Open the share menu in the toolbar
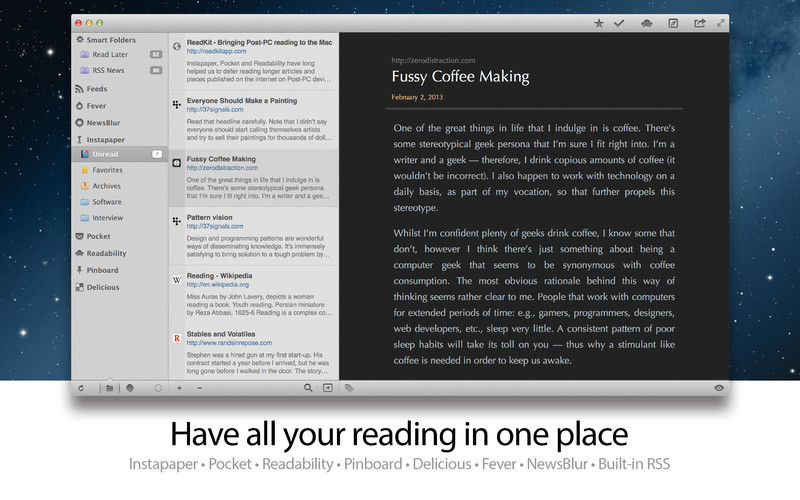 699,22
